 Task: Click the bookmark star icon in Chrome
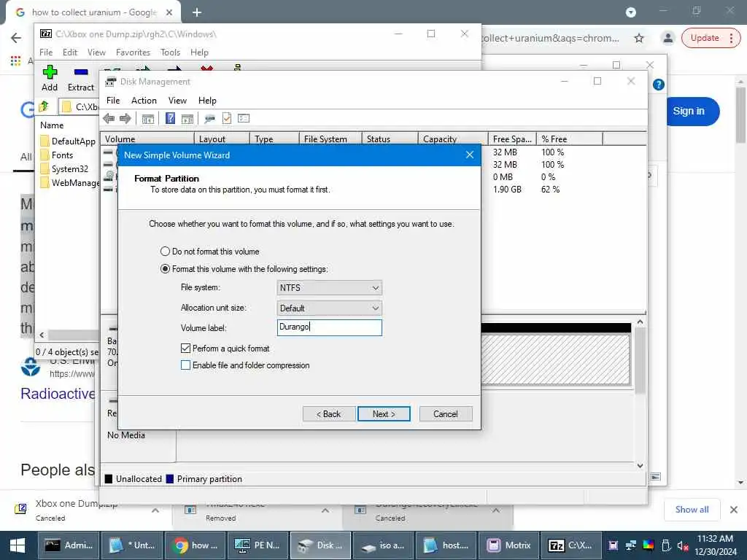(x=639, y=38)
